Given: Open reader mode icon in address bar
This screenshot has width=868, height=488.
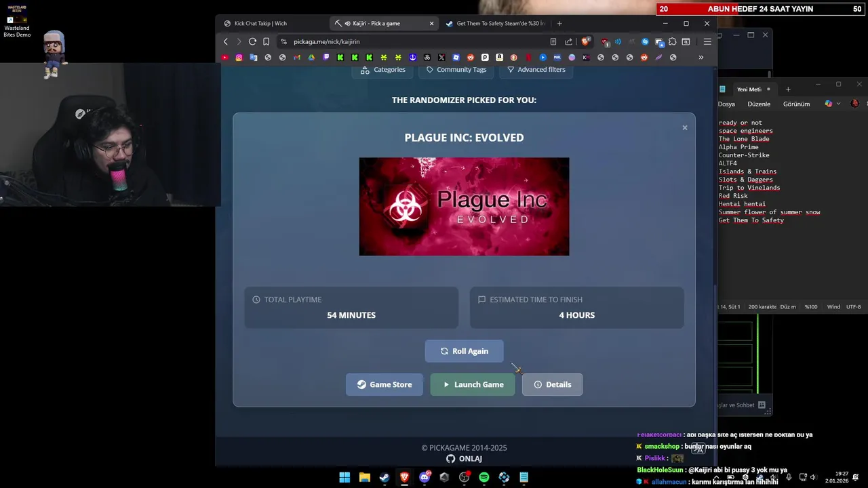Looking at the screenshot, I should tap(553, 41).
